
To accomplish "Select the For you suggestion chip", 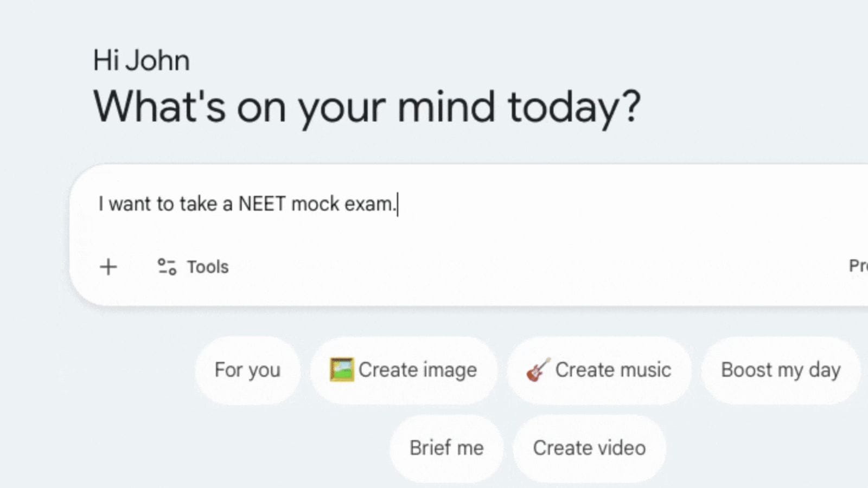I will pyautogui.click(x=247, y=370).
